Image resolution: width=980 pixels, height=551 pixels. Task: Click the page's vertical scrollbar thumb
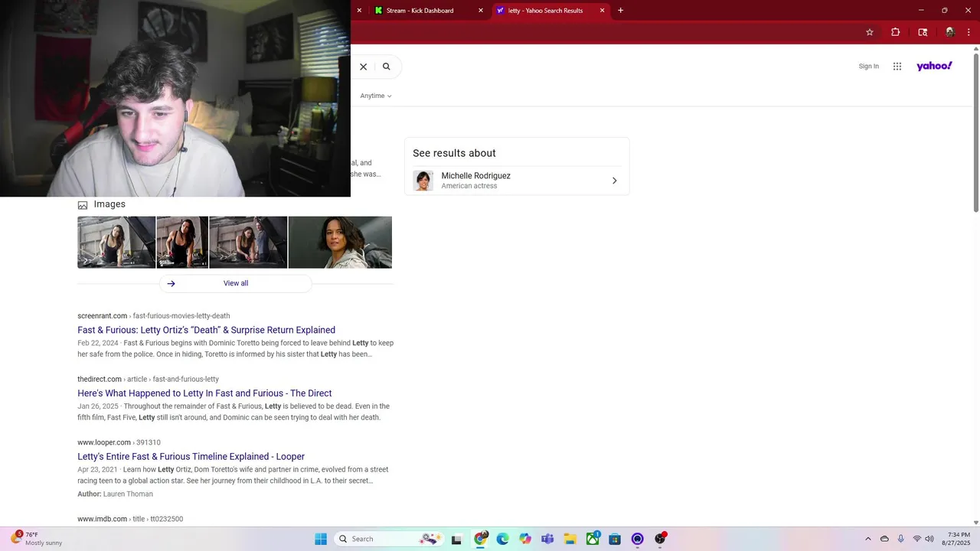975,133
